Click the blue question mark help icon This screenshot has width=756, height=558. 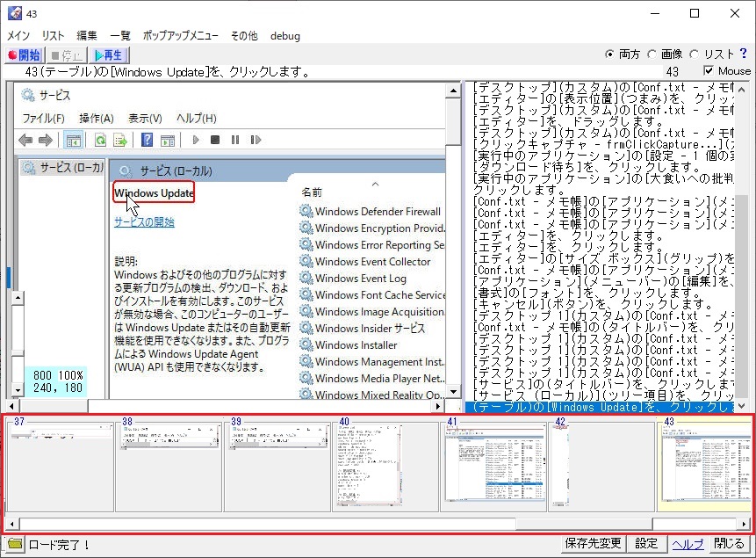744,53
